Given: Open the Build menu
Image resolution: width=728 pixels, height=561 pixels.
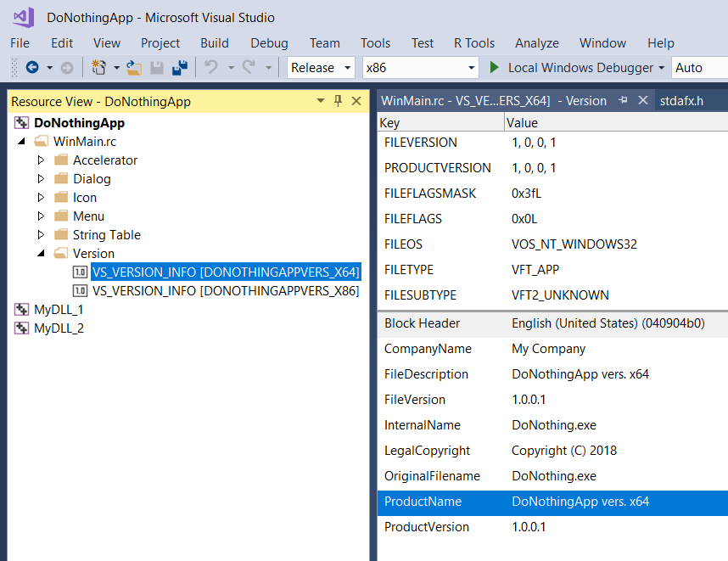Looking at the screenshot, I should [x=215, y=43].
